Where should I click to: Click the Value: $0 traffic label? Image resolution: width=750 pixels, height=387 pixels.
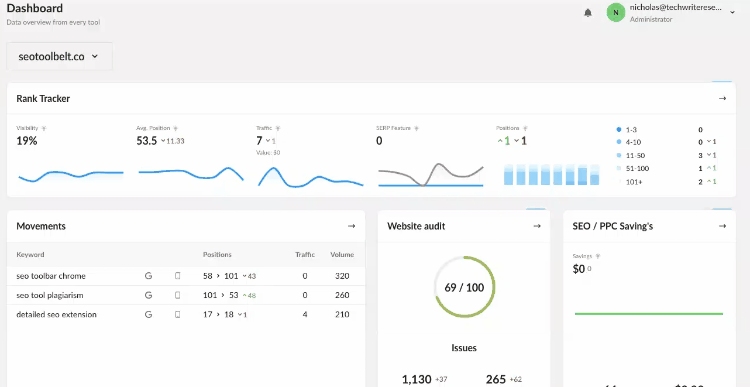coord(268,153)
